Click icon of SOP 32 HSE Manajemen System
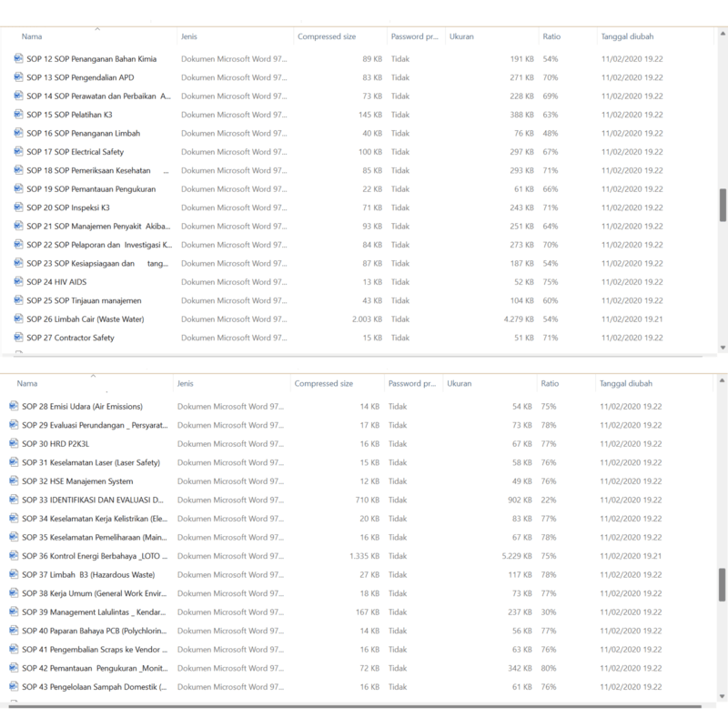The image size is (728, 728). [14, 480]
